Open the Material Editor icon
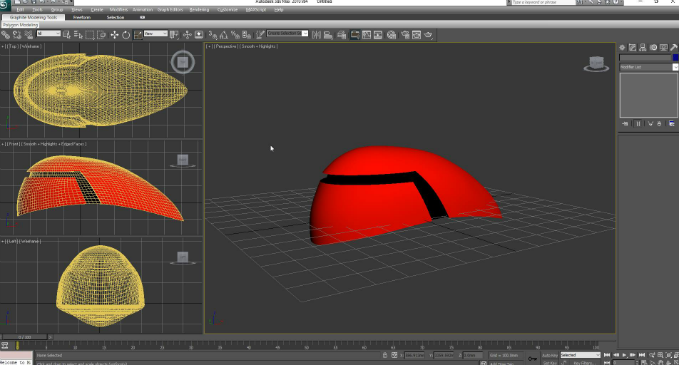This screenshot has width=679, height=365. coord(391,35)
